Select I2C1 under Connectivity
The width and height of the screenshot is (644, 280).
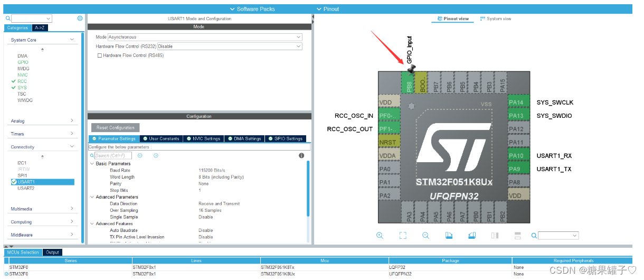pos(22,163)
